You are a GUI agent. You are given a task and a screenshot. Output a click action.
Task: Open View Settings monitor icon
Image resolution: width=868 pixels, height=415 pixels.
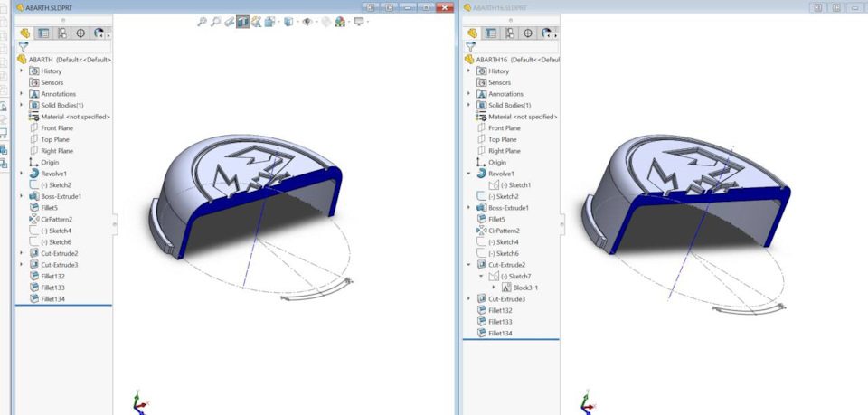click(x=359, y=22)
